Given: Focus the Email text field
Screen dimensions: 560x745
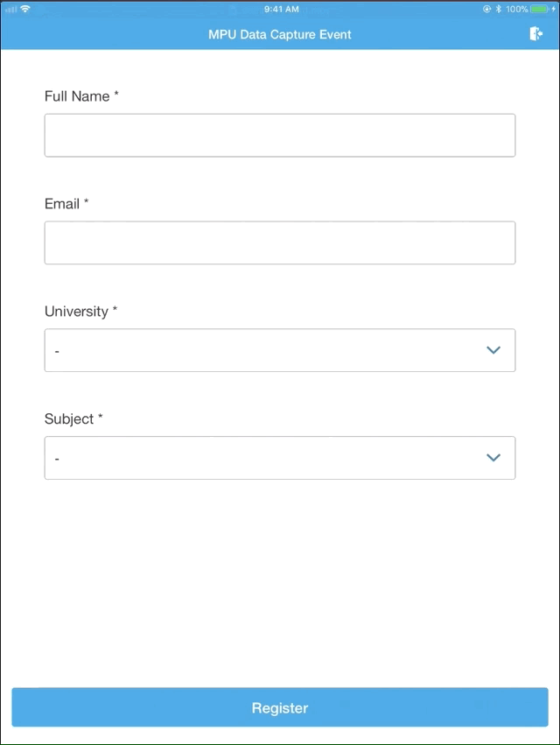Looking at the screenshot, I should point(280,242).
